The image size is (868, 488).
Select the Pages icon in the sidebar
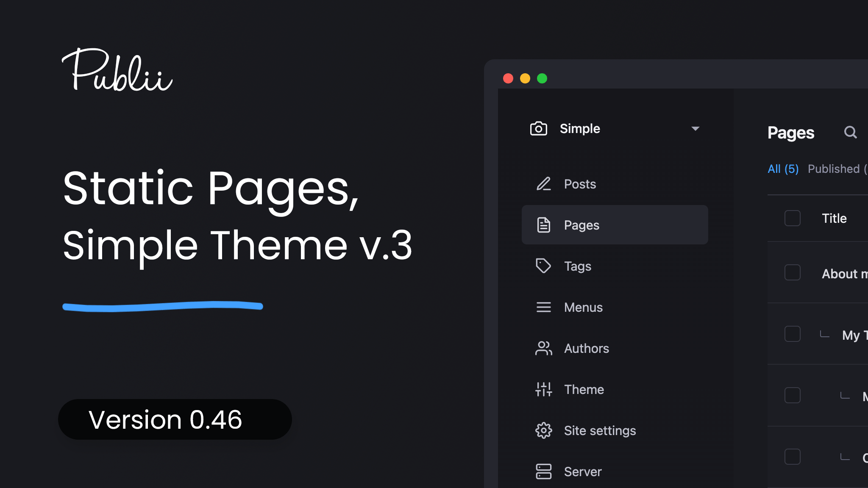click(544, 225)
